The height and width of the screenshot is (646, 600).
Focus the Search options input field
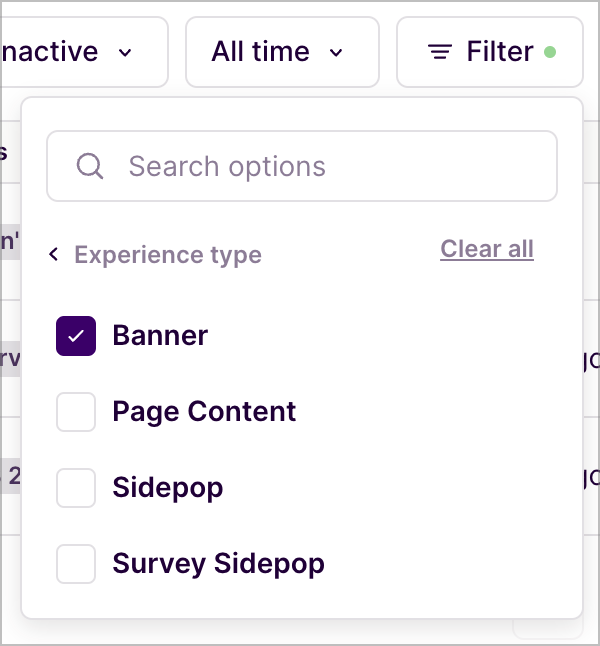(302, 166)
